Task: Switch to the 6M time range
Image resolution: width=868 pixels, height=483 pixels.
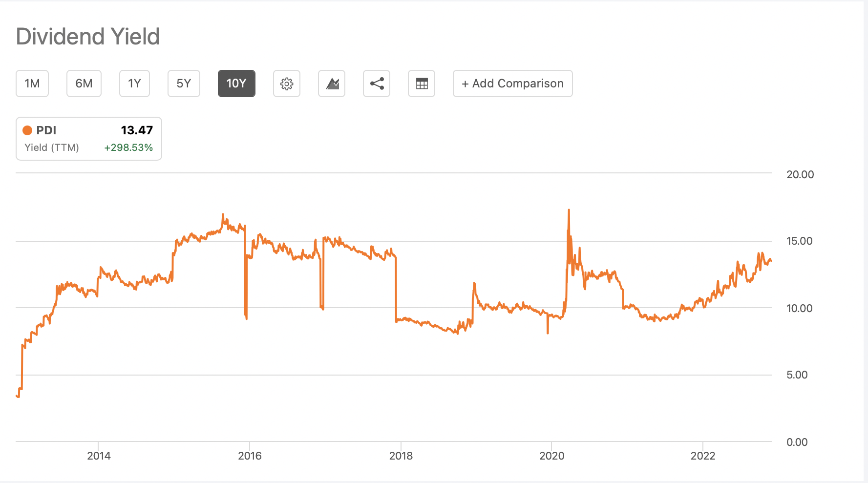Action: [x=84, y=84]
